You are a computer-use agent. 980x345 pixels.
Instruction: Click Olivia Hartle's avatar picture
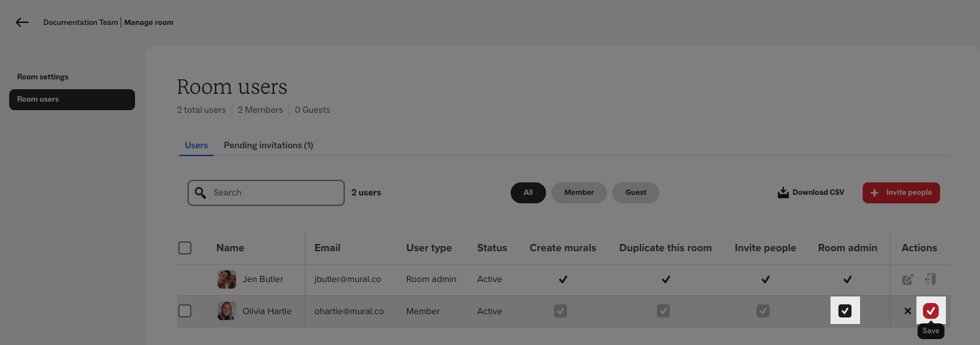point(227,311)
